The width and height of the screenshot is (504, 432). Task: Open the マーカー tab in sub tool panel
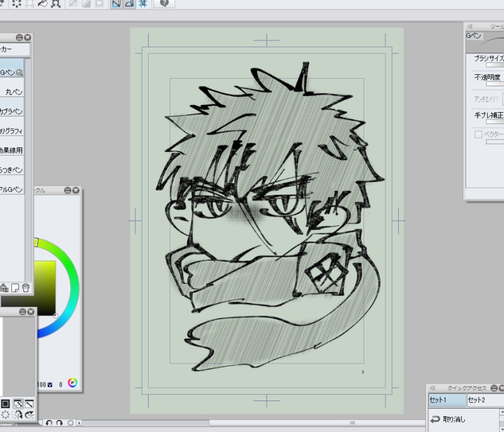(14, 50)
